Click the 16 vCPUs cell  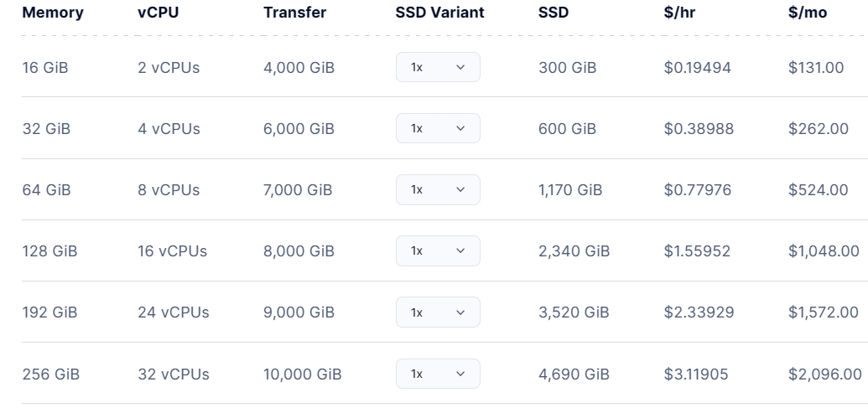tap(172, 251)
